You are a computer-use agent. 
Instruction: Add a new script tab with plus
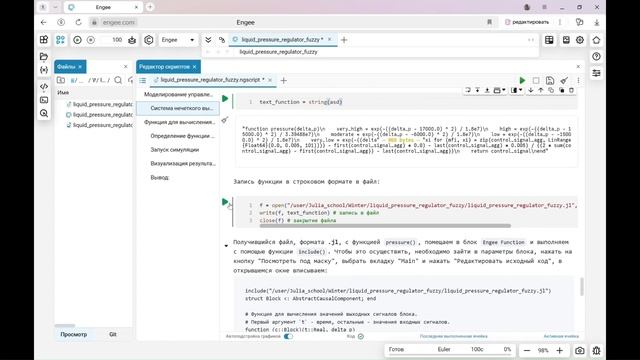click(x=284, y=80)
